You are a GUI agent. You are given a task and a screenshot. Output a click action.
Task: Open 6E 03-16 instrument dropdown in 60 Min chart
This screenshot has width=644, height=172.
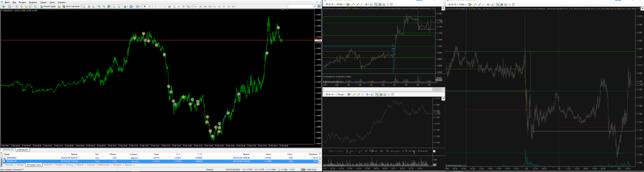click(330, 5)
